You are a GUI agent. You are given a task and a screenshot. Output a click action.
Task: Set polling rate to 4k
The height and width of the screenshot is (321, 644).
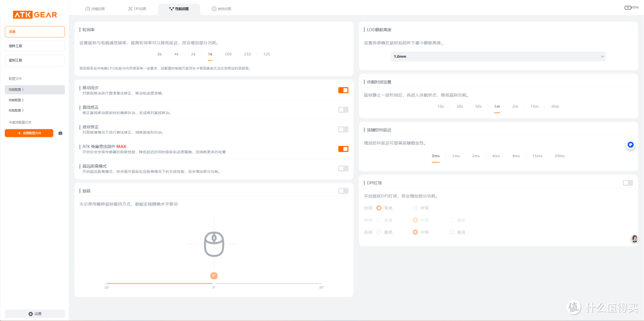(x=176, y=54)
